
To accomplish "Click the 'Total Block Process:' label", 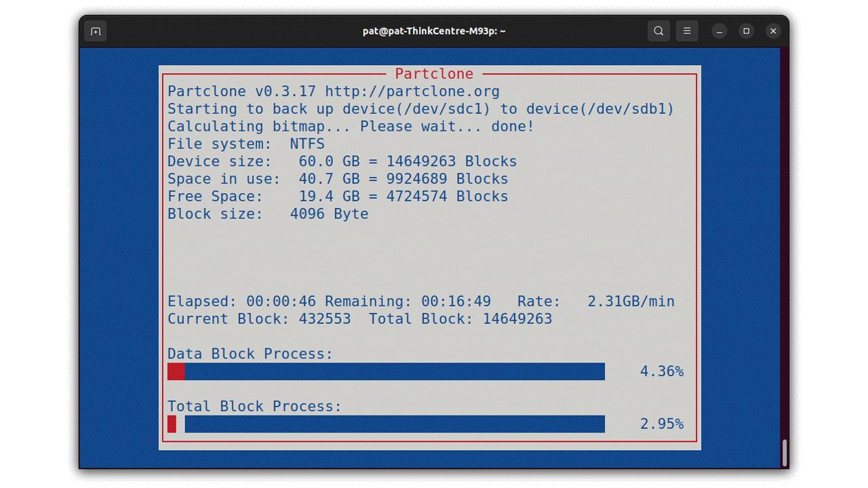I will tap(254, 407).
